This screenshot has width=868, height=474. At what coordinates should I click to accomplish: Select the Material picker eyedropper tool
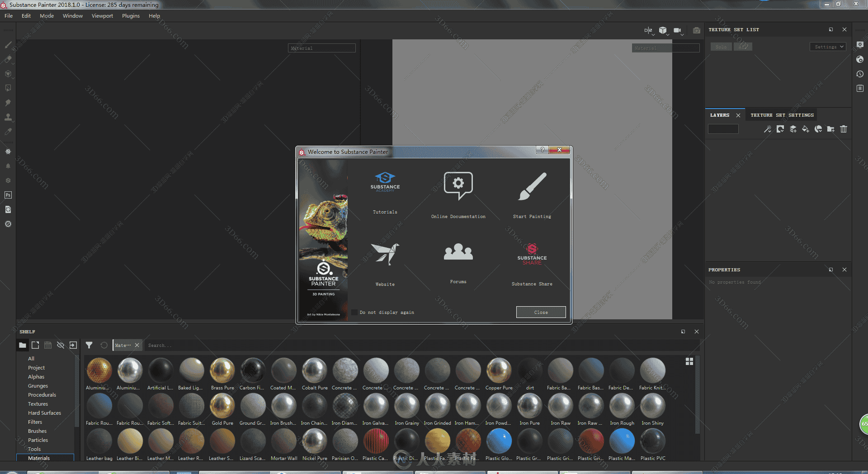(x=8, y=132)
